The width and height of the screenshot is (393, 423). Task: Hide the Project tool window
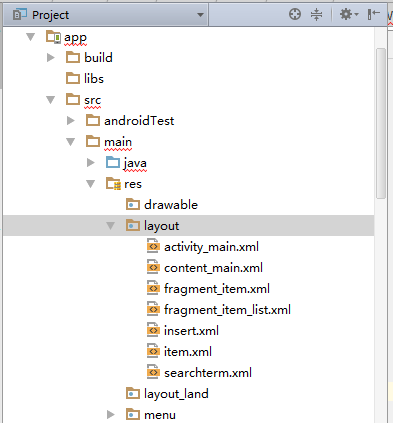(374, 14)
